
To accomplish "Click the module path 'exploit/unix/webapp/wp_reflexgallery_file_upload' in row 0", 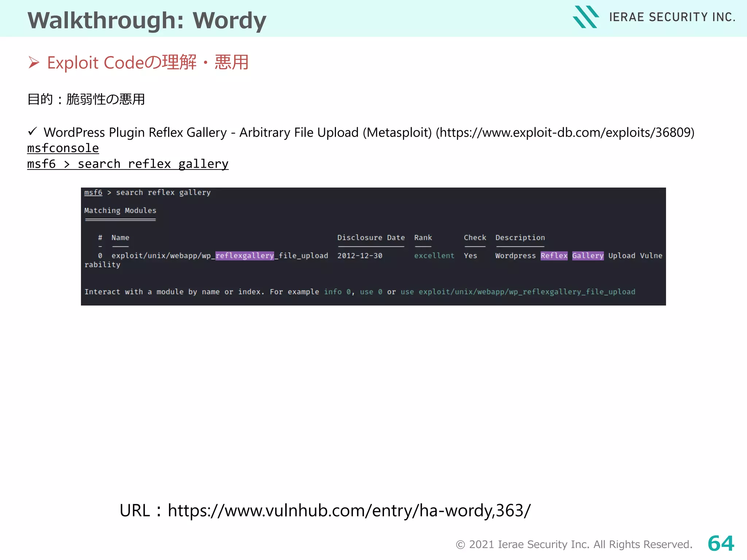I will tap(220, 256).
